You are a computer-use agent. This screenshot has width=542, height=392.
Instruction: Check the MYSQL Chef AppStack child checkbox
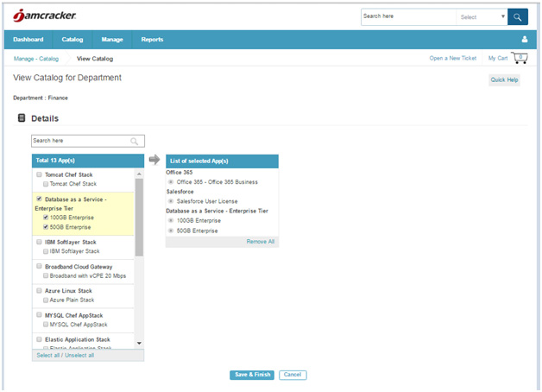(46, 325)
